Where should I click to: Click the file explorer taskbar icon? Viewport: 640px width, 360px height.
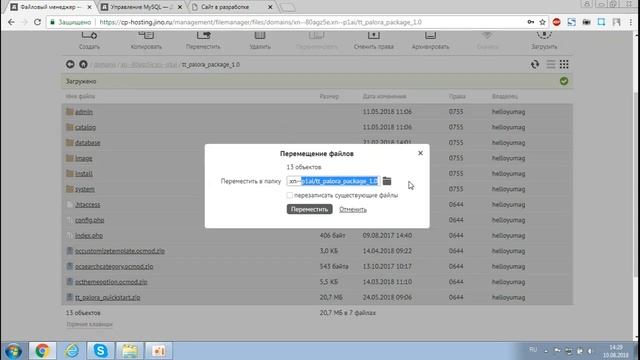pos(130,351)
